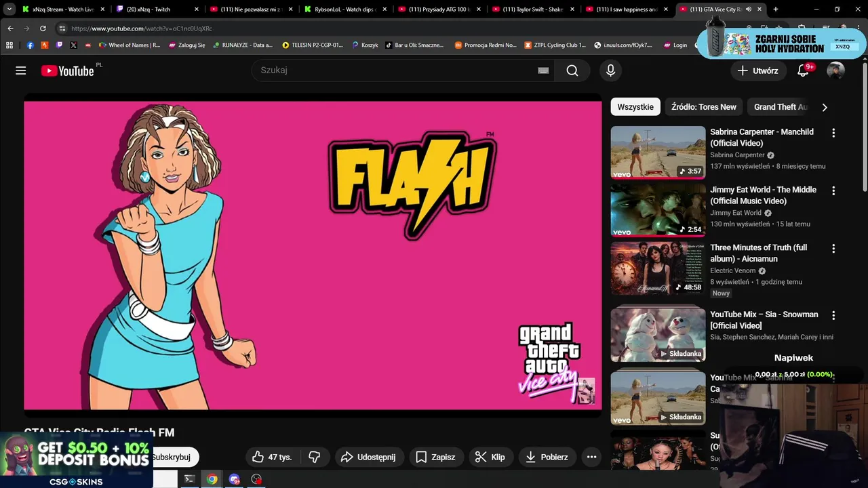Open the Facebook bookmark icon
This screenshot has width=868, height=488.
click(31, 45)
